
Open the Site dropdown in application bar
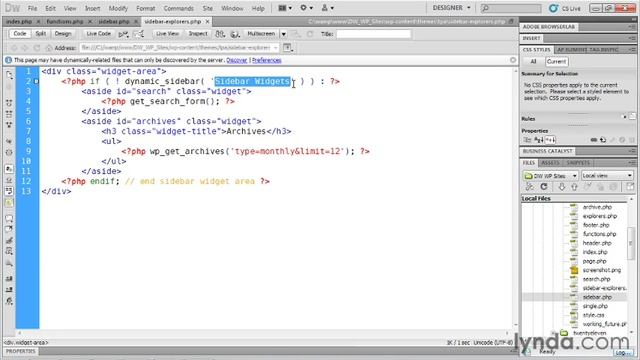(328, 8)
